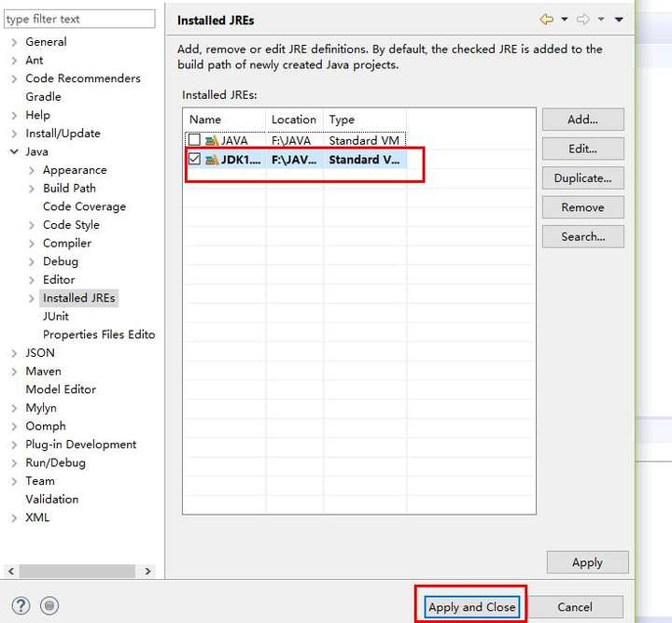The width and height of the screenshot is (672, 623).
Task: Click the oomph preference recorder icon
Action: (x=49, y=606)
